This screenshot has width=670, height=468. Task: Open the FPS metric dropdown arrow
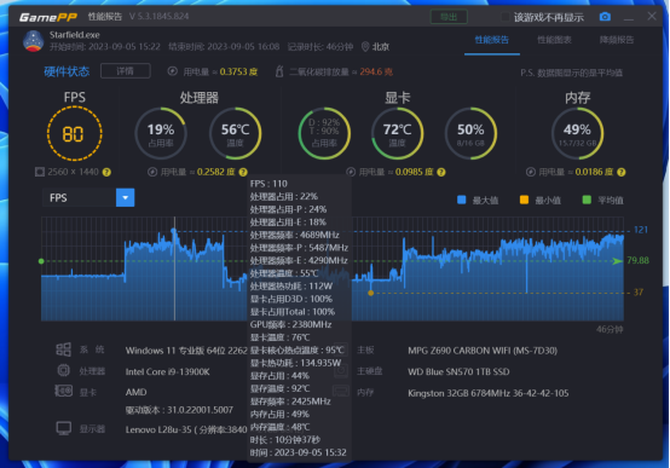(x=125, y=197)
